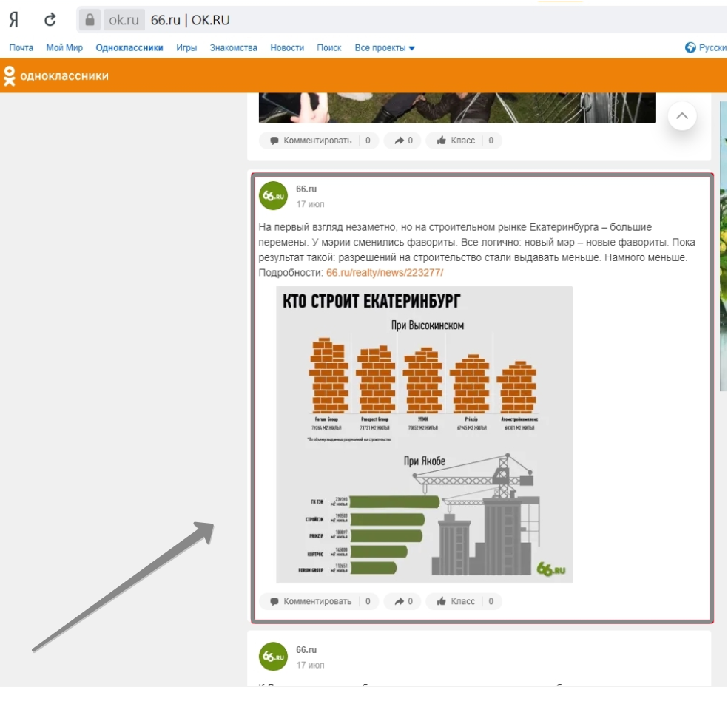Open the '17 июл' date of the bottom post
The width and height of the screenshot is (728, 704).
tap(311, 665)
